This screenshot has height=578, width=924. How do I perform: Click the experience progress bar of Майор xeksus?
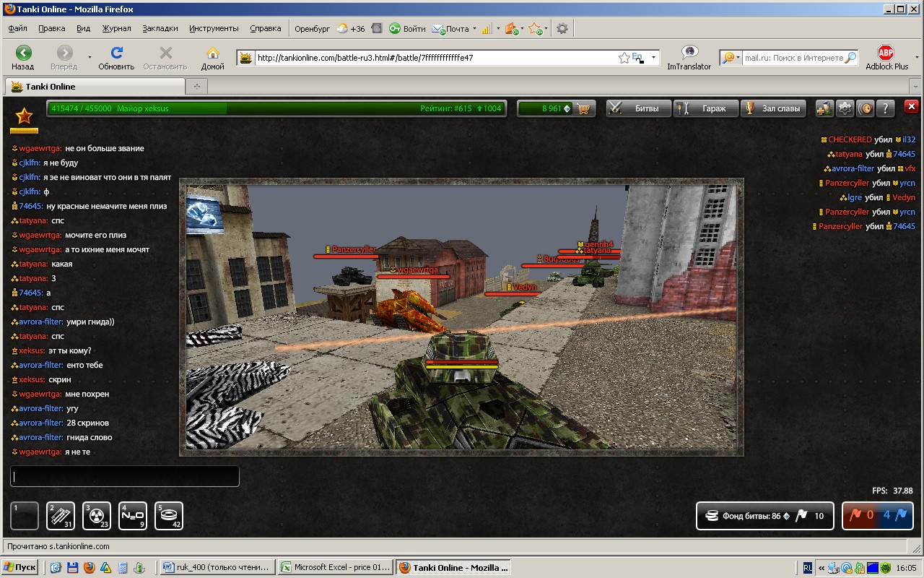tap(276, 108)
